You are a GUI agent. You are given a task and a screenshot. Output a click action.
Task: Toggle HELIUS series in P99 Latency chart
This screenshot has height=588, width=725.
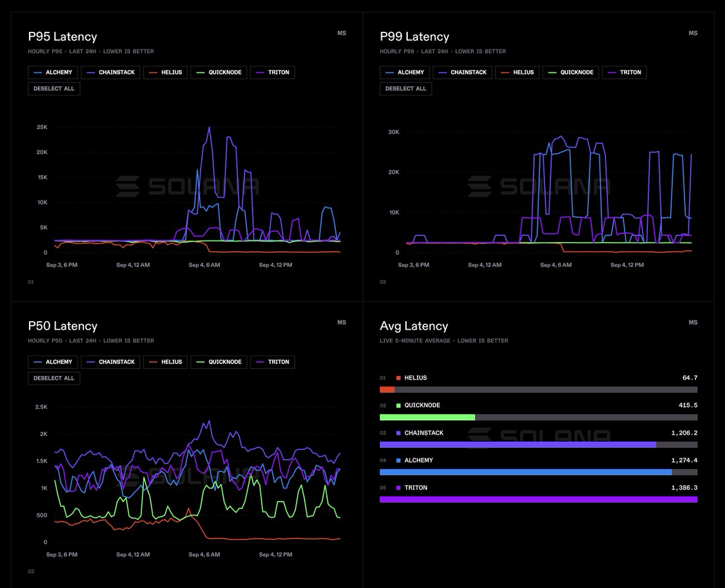518,72
